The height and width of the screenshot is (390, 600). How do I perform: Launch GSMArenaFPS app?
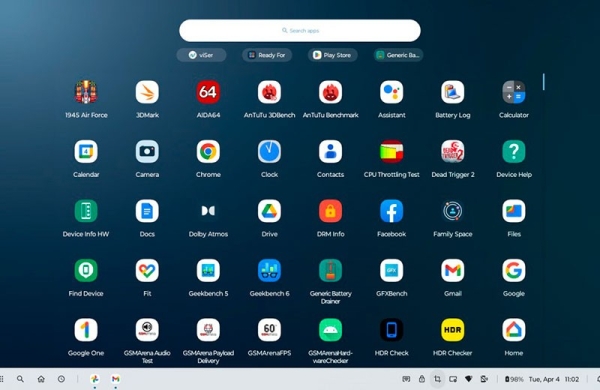point(269,330)
